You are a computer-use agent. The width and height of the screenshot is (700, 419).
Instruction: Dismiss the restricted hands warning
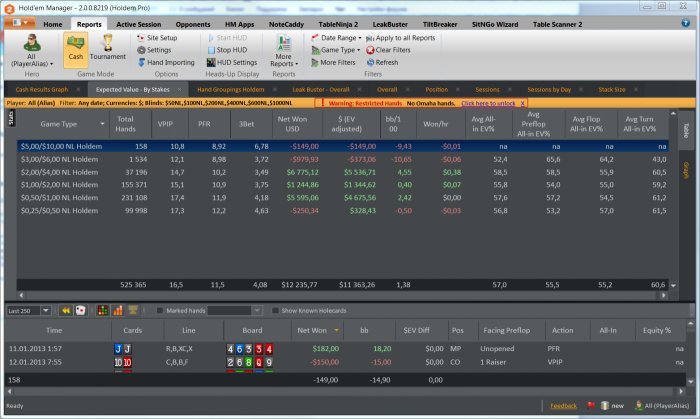pos(522,103)
